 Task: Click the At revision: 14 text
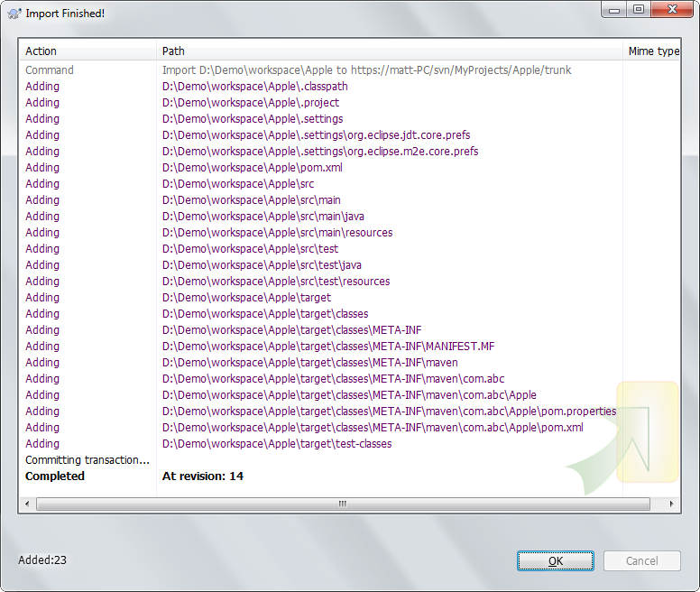203,476
